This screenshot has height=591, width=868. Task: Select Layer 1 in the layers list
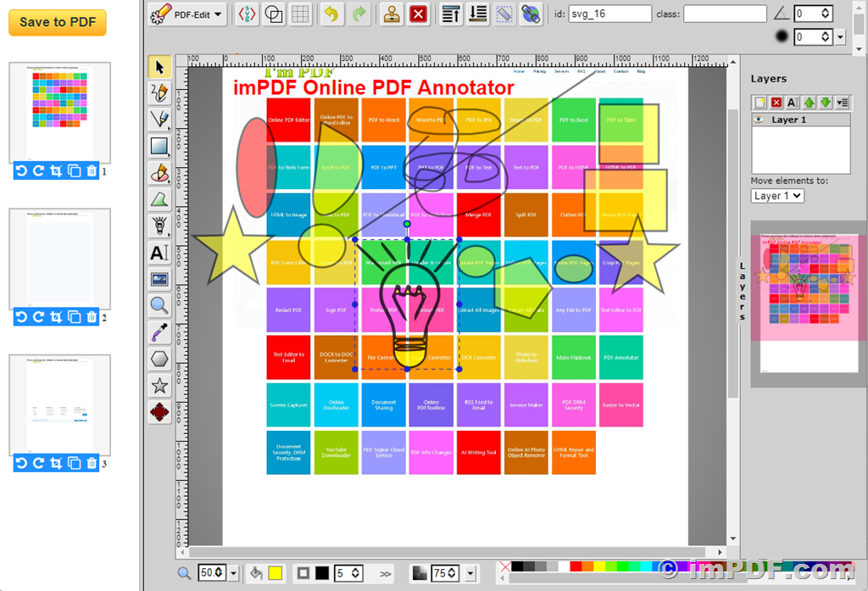[x=800, y=120]
